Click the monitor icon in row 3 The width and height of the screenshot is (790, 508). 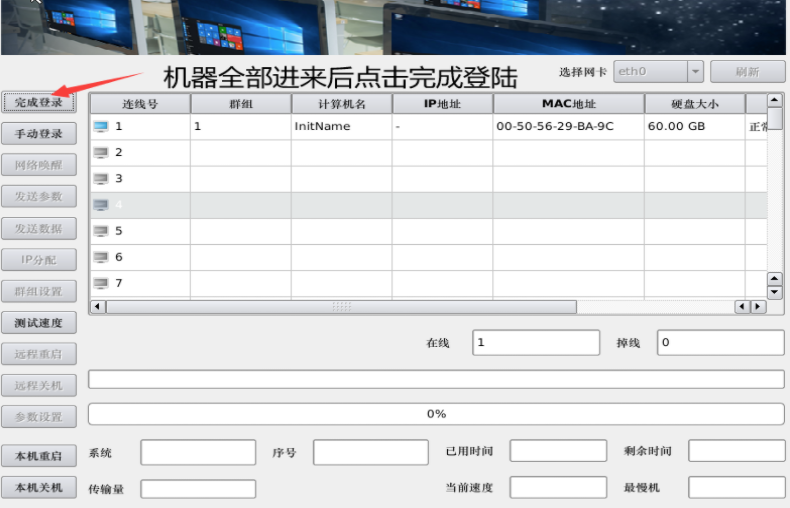(101, 179)
